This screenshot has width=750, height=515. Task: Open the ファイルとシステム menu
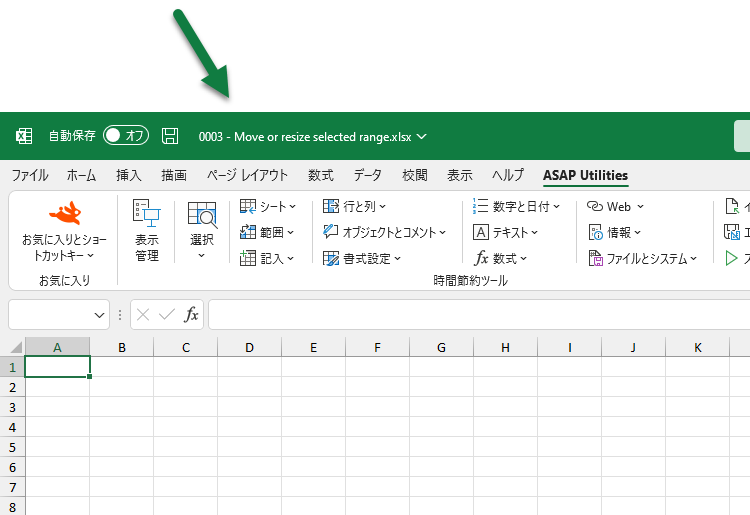(x=642, y=259)
